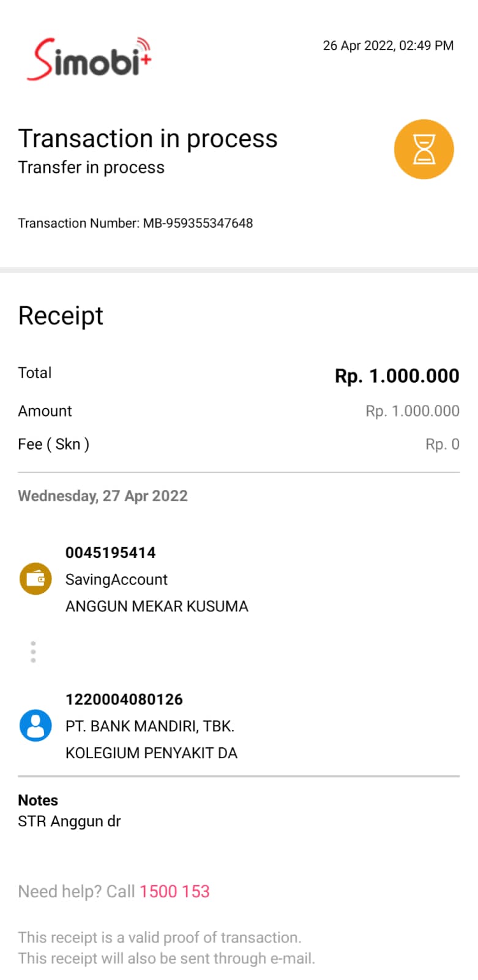Tap the Fee ( Skn ) label

point(54,444)
